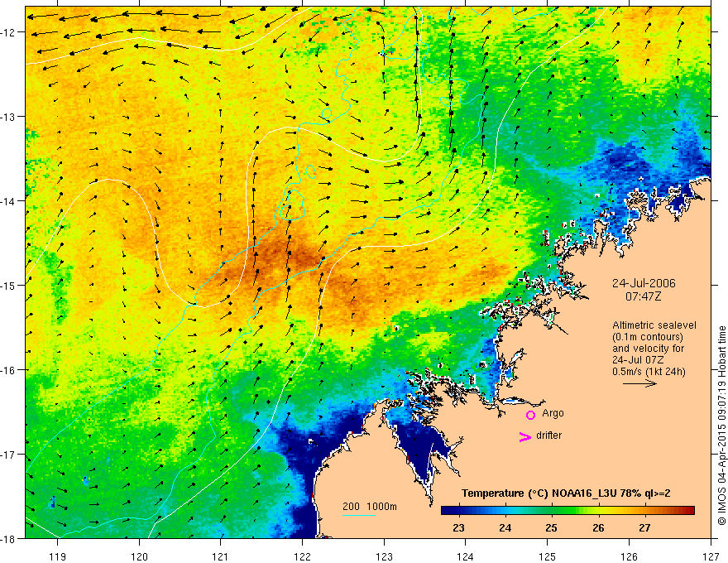The image size is (728, 563).
Task: Click longitude label 125 on the bottom axis
Action: tap(548, 556)
